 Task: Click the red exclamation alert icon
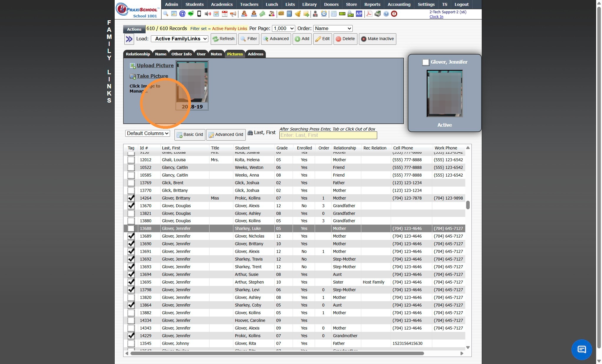click(394, 14)
